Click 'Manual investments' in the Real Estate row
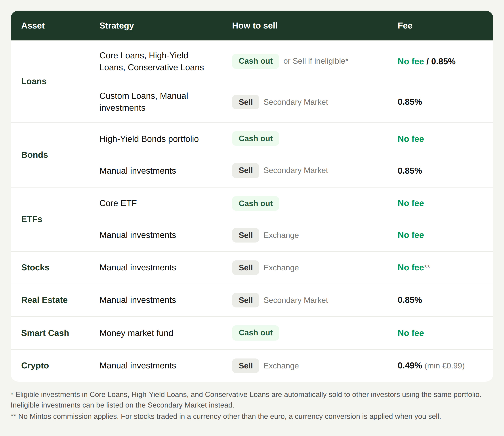The height and width of the screenshot is (436, 504). (x=137, y=300)
